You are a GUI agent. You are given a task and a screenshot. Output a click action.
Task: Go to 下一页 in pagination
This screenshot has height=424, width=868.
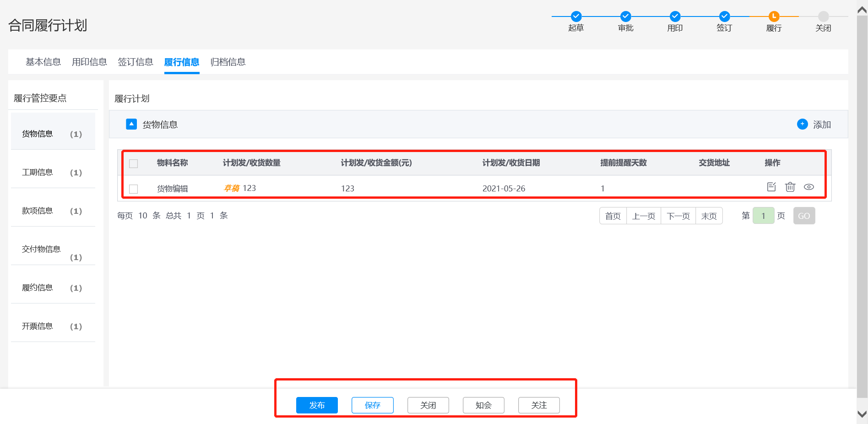click(x=678, y=216)
